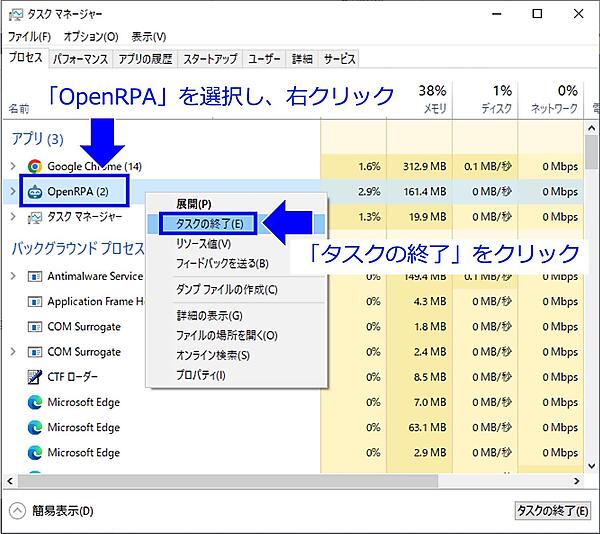This screenshot has height=534, width=600.
Task: Click horizontal scrollbar left arrow
Action: pyautogui.click(x=10, y=481)
